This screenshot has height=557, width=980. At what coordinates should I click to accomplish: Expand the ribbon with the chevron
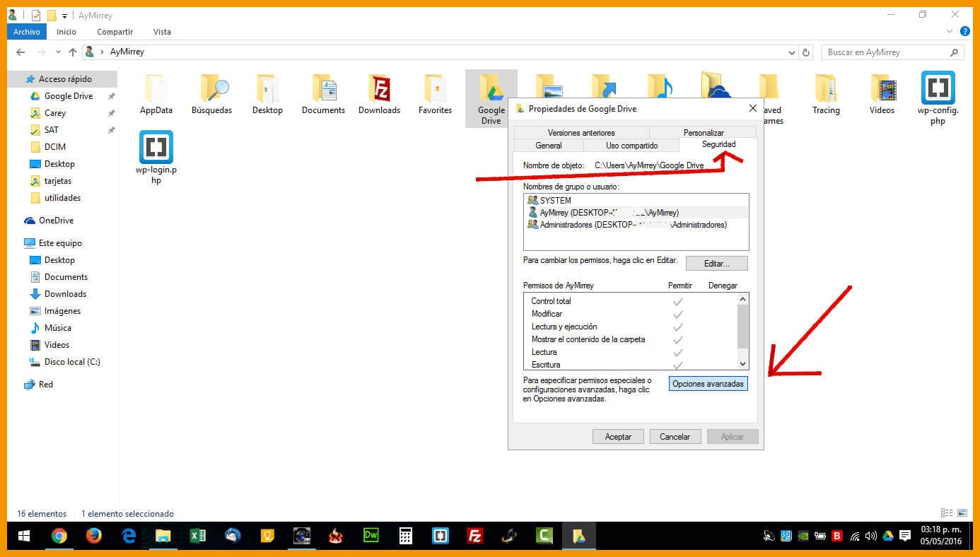[x=950, y=31]
